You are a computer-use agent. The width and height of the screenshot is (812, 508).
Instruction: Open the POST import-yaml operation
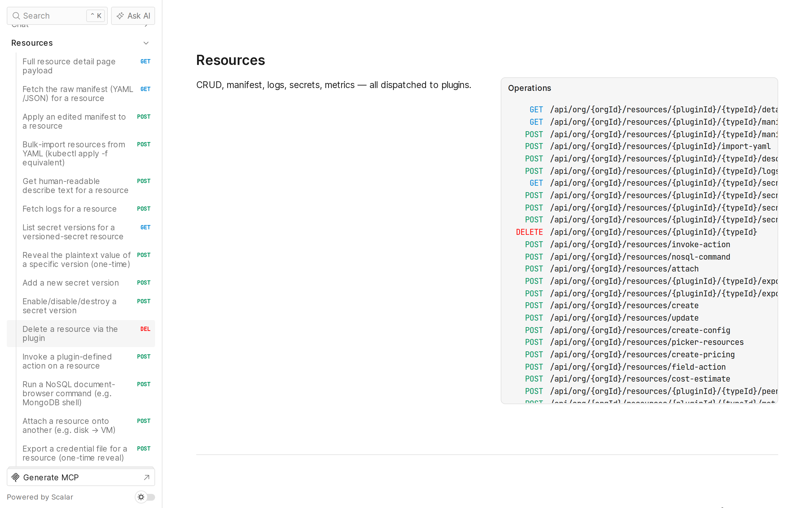[648, 146]
